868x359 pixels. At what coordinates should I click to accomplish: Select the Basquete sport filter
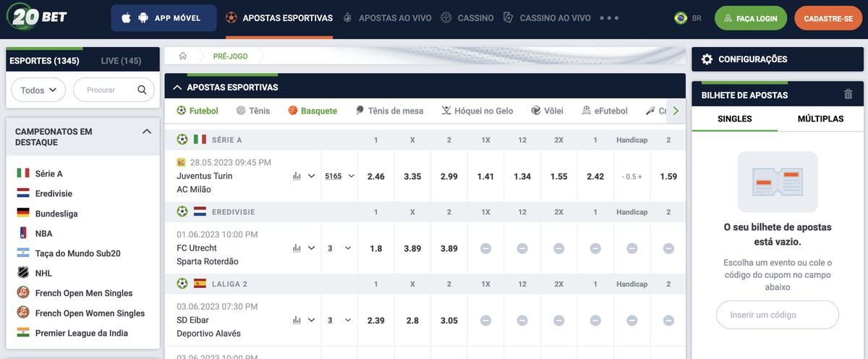point(312,111)
